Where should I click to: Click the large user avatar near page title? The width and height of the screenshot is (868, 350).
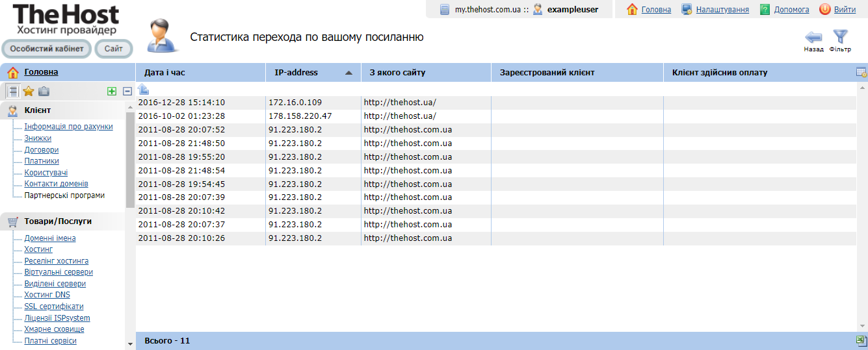click(x=162, y=36)
